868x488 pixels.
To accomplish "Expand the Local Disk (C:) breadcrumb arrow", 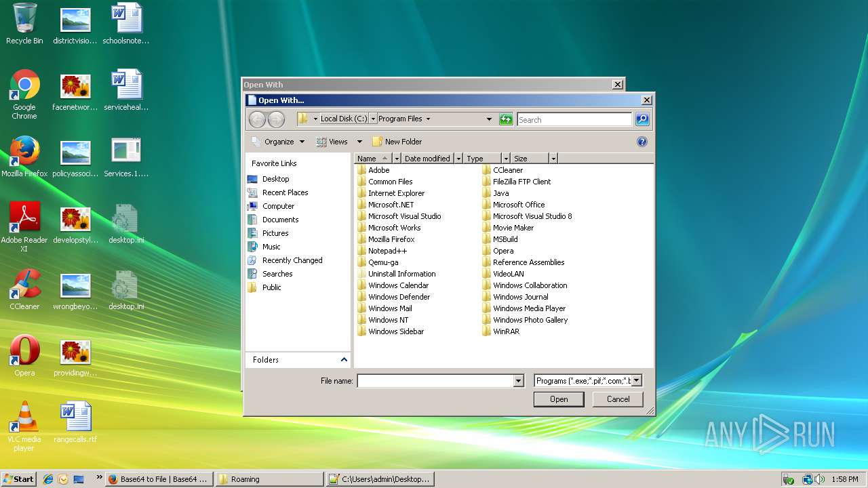I will (x=373, y=119).
